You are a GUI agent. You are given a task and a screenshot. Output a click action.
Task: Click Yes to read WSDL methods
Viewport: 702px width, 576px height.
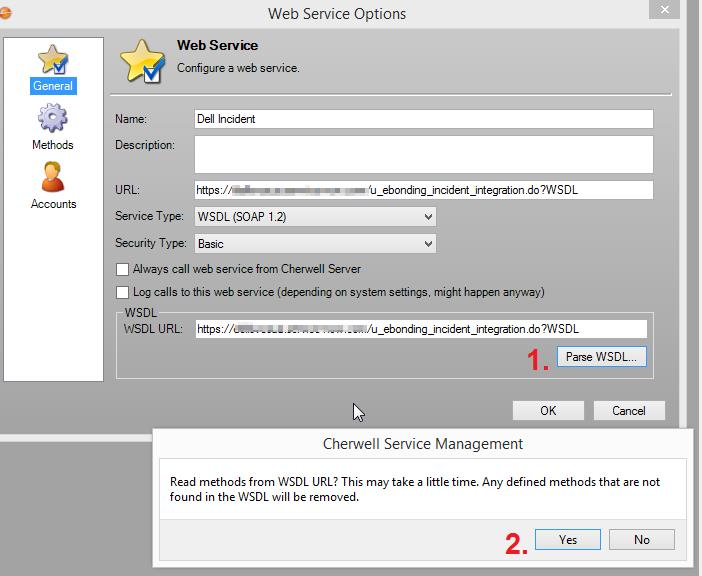pyautogui.click(x=567, y=539)
